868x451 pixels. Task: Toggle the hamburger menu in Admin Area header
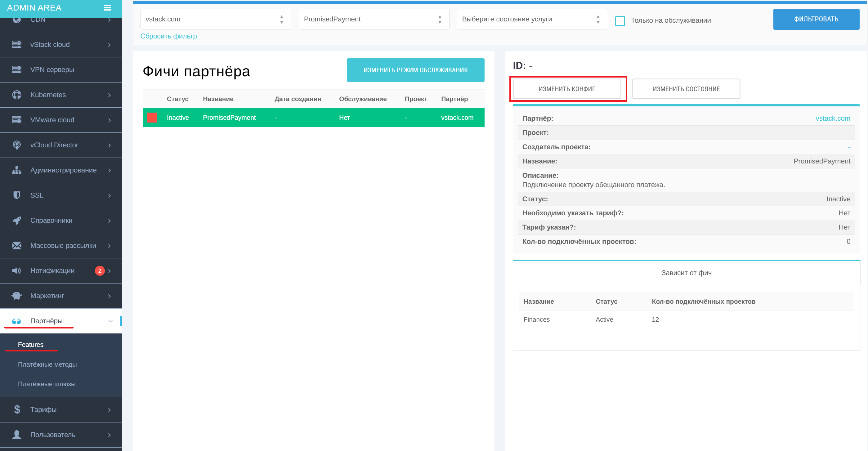tap(107, 8)
